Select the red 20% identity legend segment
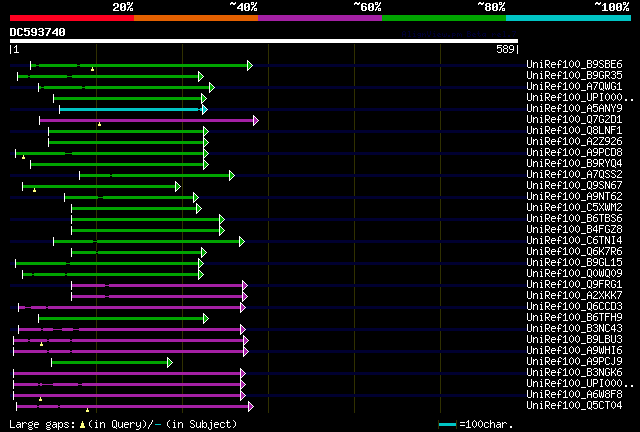The width and height of the screenshot is (640, 432). pyautogui.click(x=72, y=18)
